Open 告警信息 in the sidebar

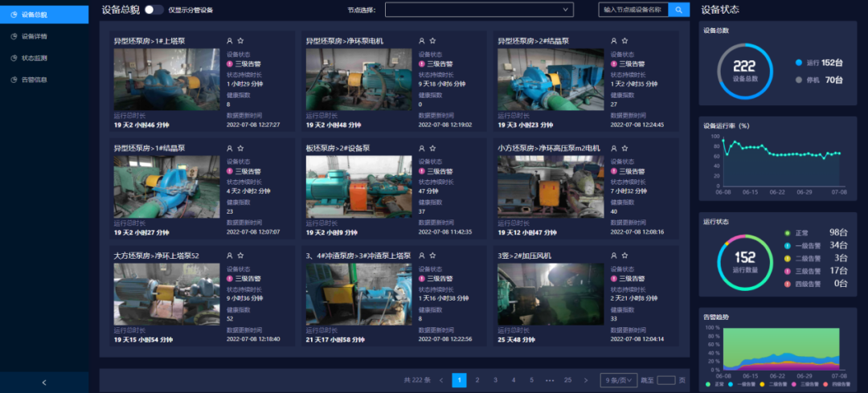tap(34, 80)
